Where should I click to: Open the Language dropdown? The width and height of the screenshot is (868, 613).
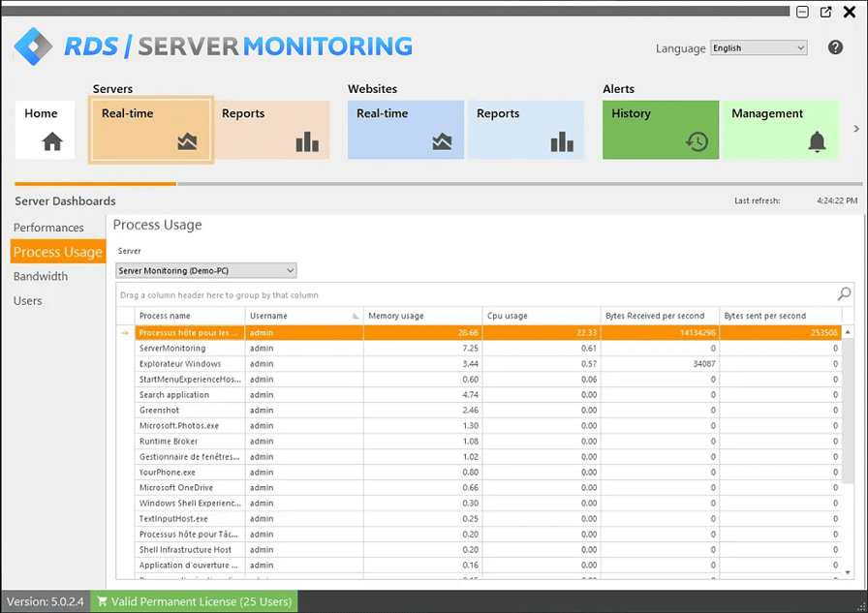click(759, 47)
